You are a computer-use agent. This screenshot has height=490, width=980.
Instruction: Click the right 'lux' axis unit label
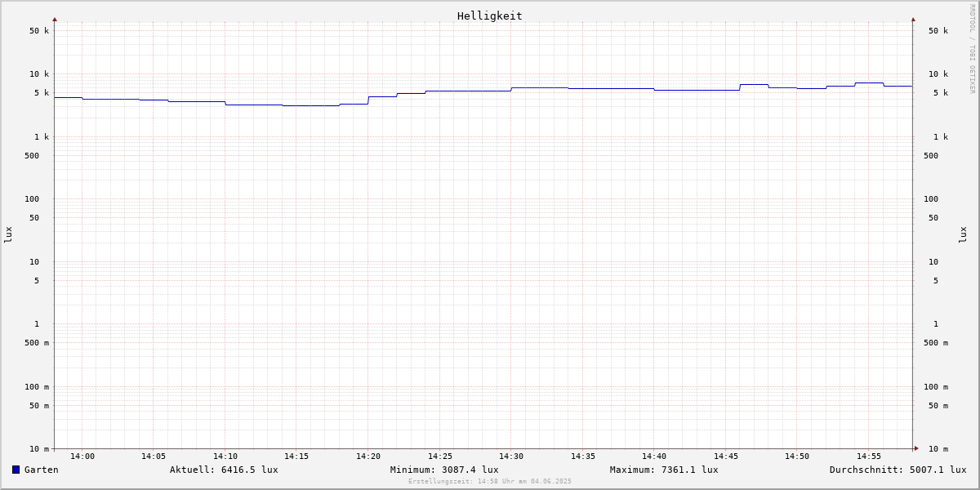(x=963, y=234)
